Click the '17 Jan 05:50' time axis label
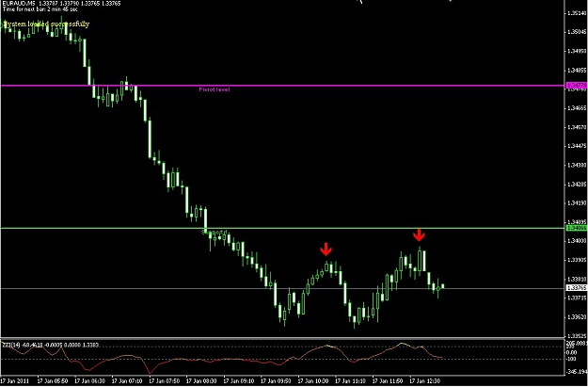Viewport: 588px width, 387px height. pos(52,381)
